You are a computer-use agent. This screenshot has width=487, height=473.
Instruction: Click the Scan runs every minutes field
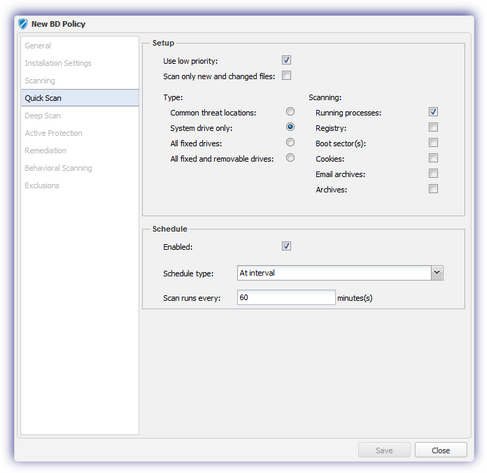(286, 297)
